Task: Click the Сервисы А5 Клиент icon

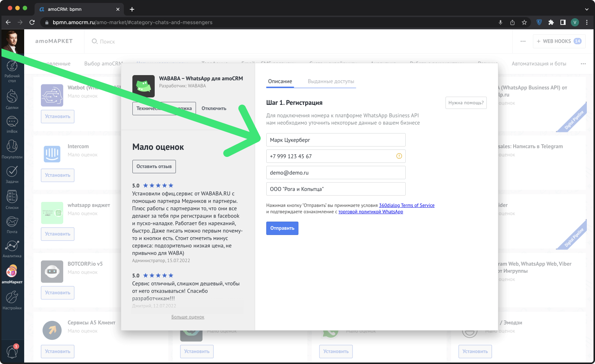Action: click(52, 330)
